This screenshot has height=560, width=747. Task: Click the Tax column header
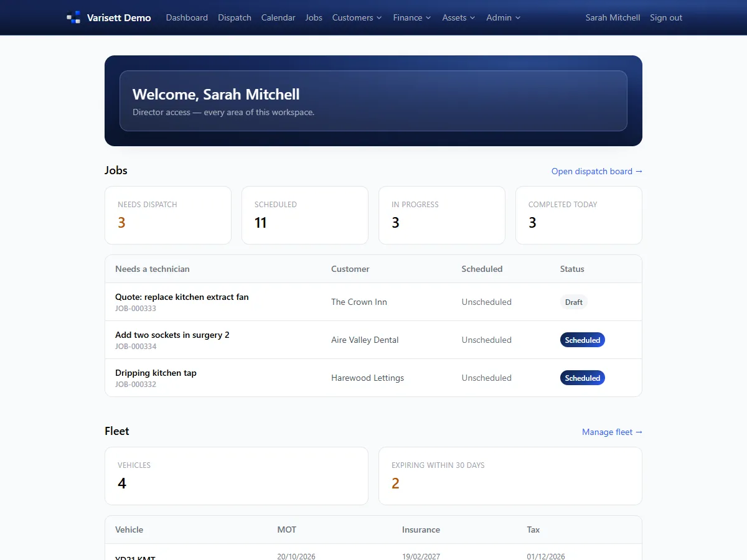coord(533,530)
